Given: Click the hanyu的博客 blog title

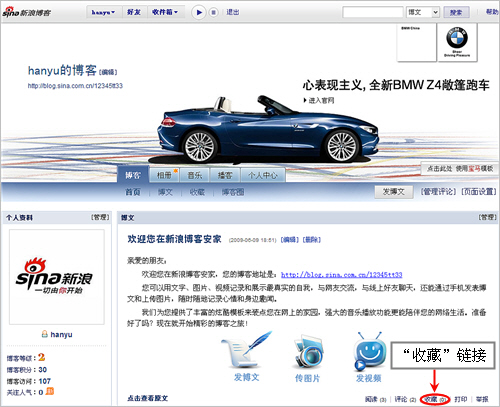Looking at the screenshot, I should [62, 70].
